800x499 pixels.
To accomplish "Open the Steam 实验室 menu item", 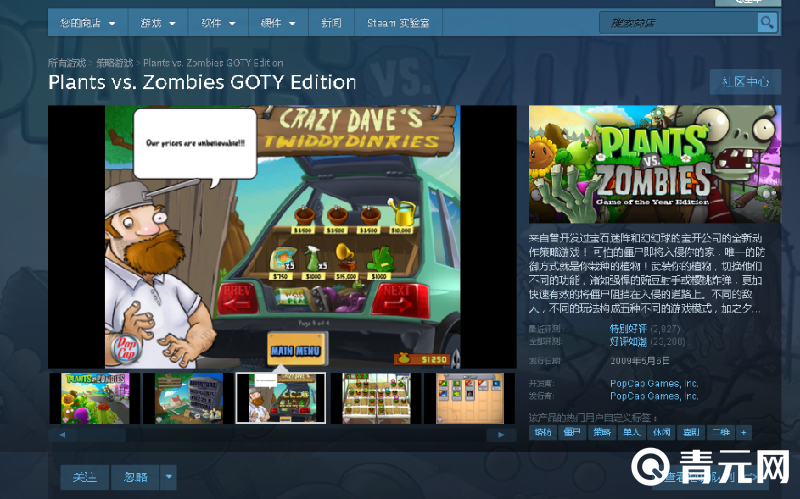I will click(398, 23).
